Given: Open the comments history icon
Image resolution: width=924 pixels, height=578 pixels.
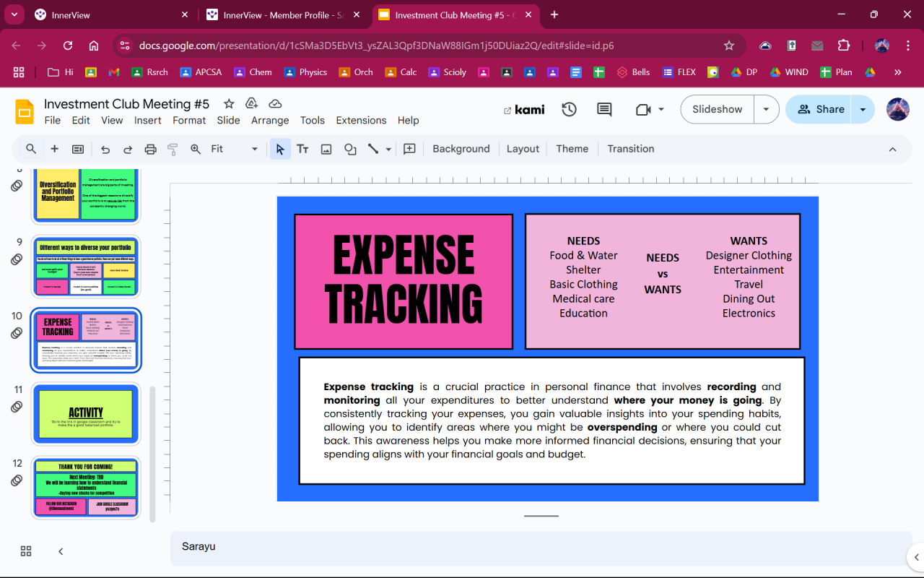Looking at the screenshot, I should (604, 110).
